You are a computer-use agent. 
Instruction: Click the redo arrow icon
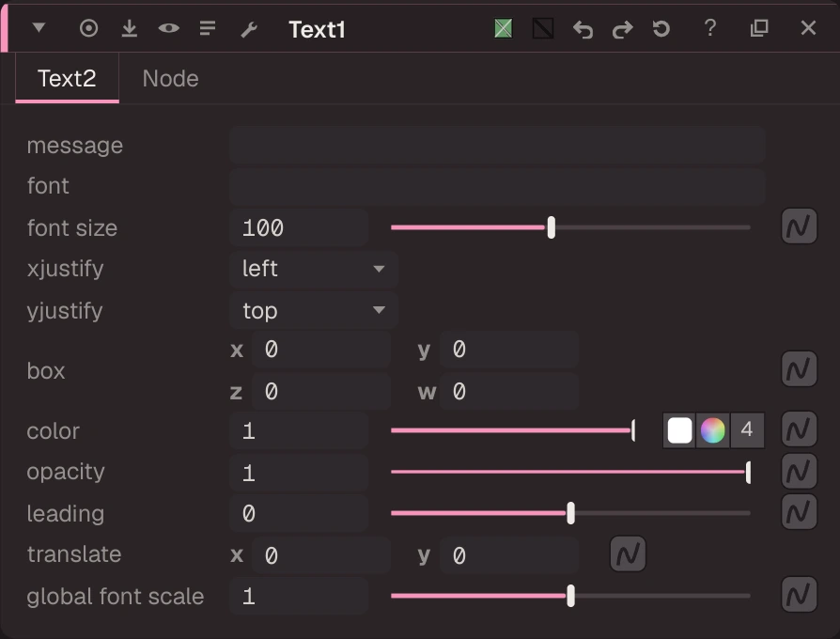tap(623, 29)
